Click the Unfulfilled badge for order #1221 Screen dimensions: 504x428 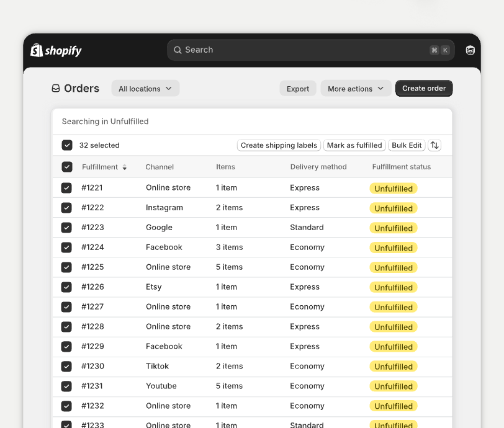tap(394, 189)
